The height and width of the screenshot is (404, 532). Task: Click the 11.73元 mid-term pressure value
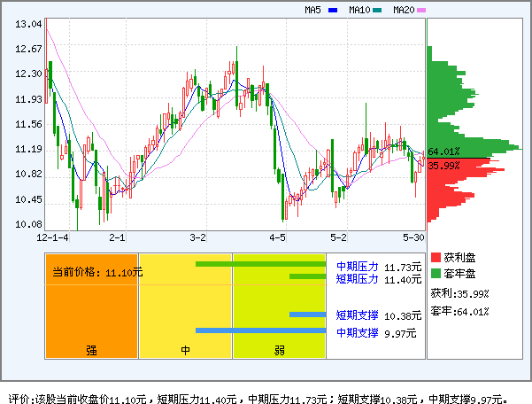pos(403,268)
